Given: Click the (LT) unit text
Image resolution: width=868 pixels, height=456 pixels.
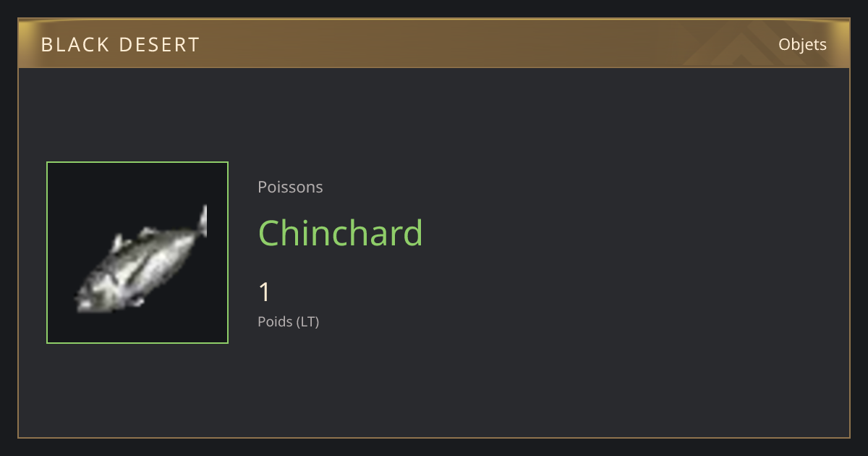Looking at the screenshot, I should 307,321.
